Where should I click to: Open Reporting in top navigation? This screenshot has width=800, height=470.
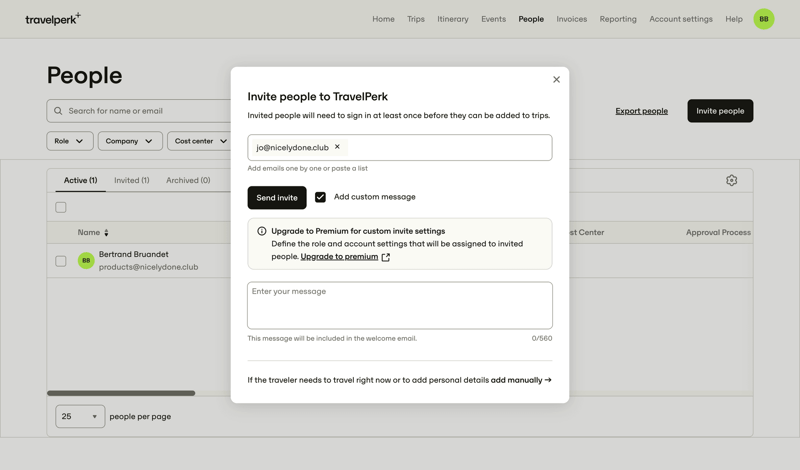tap(618, 19)
